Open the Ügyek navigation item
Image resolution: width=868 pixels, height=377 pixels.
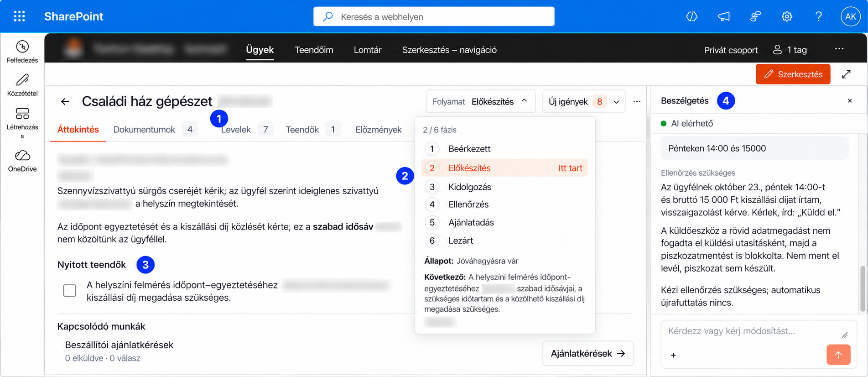pos(260,50)
